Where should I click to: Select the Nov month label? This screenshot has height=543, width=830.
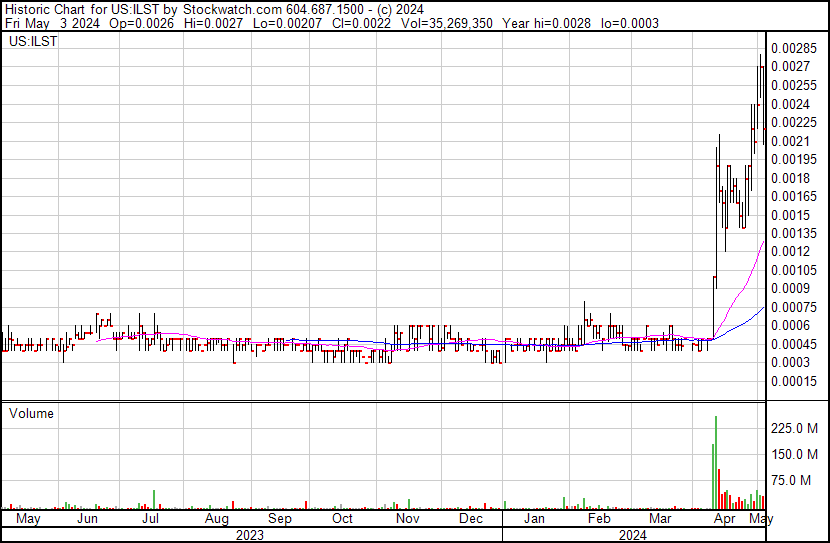(x=408, y=519)
